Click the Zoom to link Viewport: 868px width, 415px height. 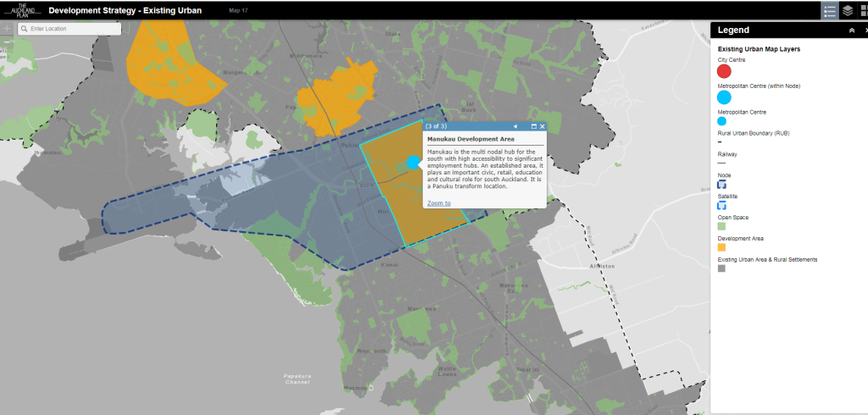click(x=439, y=203)
